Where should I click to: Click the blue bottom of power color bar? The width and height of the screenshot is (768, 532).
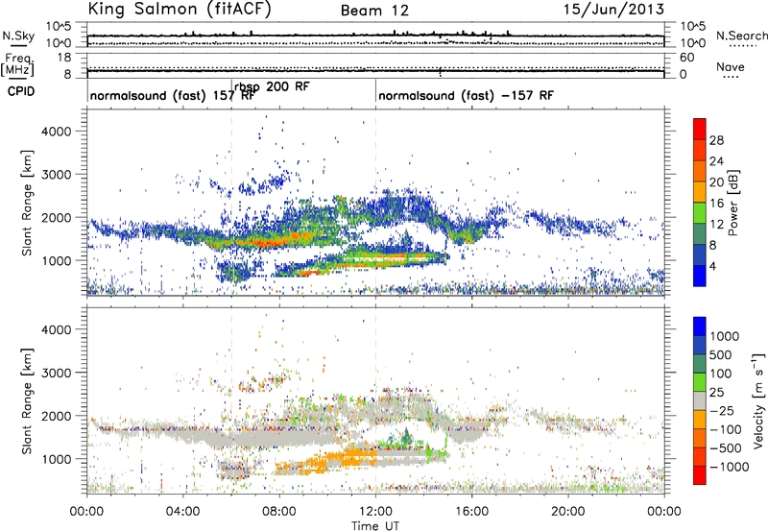click(700, 276)
